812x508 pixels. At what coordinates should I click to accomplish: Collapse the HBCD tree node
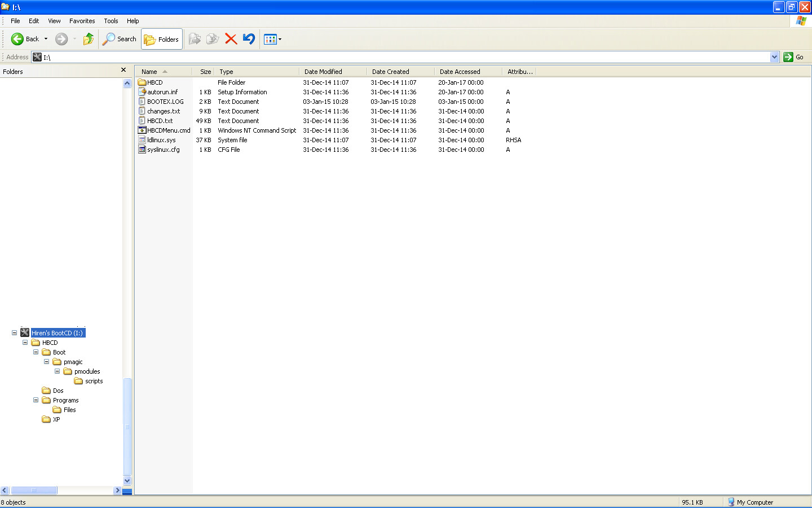pyautogui.click(x=25, y=343)
